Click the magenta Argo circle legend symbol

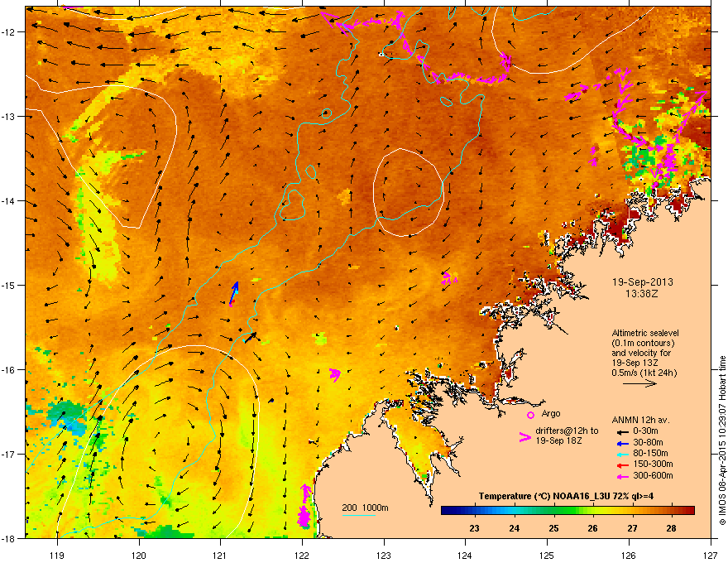(x=530, y=415)
